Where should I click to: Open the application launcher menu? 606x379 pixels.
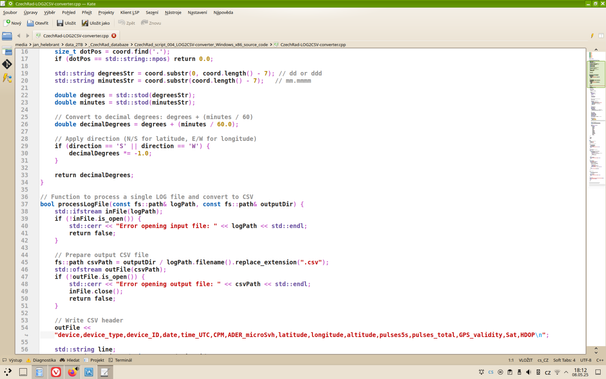click(x=7, y=372)
